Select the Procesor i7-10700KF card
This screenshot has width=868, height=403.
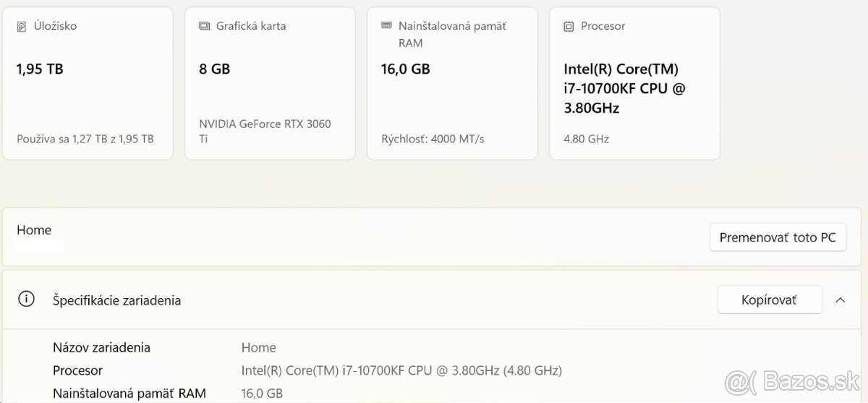pyautogui.click(x=634, y=83)
